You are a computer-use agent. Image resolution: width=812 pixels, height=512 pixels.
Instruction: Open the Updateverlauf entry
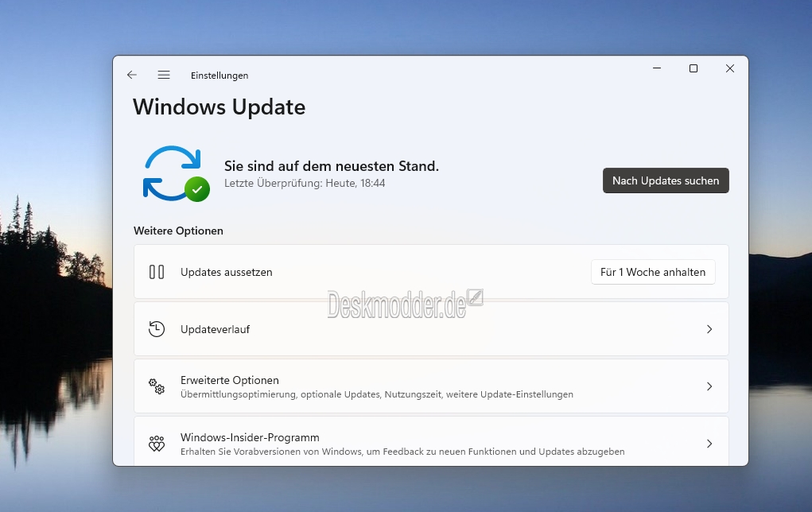click(x=431, y=328)
